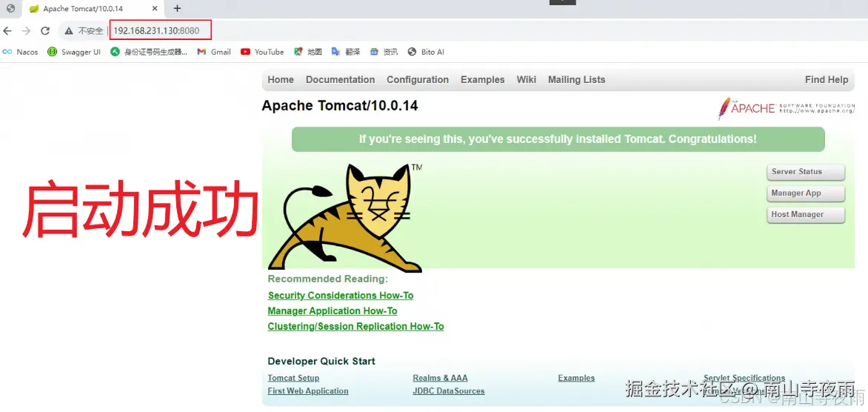Open the 地图 maps bookmark
This screenshot has width=868, height=412.
click(x=308, y=52)
